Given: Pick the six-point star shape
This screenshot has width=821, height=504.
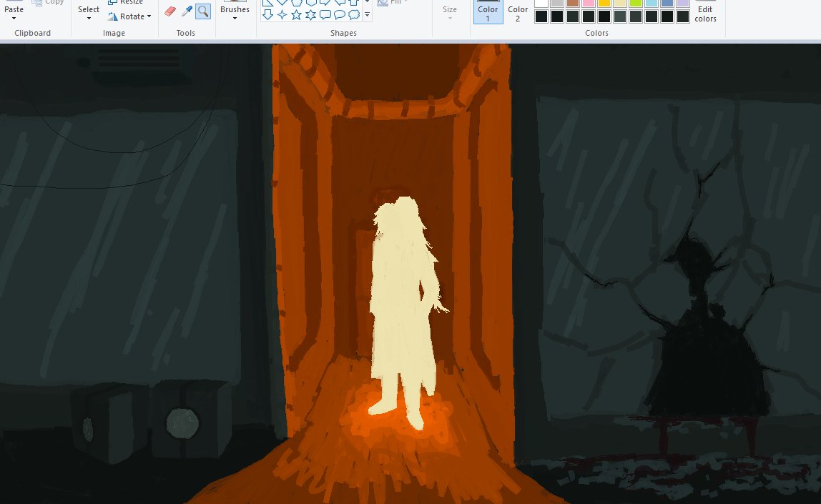Looking at the screenshot, I should click(311, 14).
